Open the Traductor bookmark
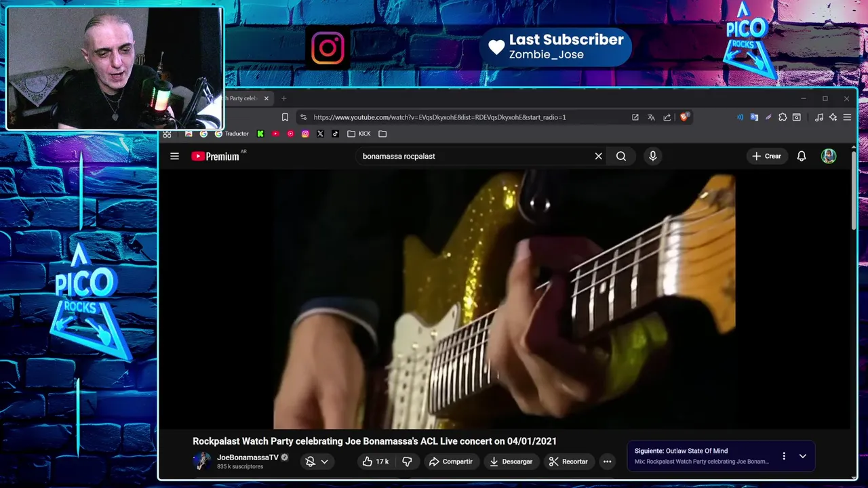The width and height of the screenshot is (868, 488). (231, 134)
